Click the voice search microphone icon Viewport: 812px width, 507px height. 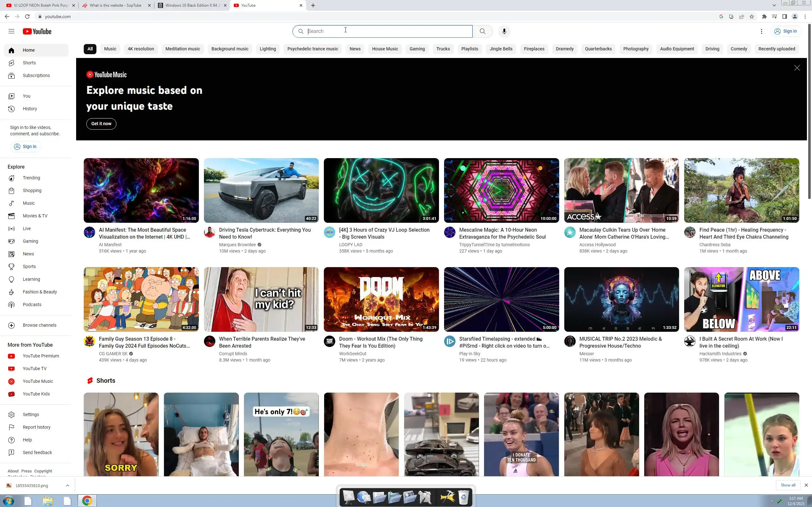click(504, 31)
